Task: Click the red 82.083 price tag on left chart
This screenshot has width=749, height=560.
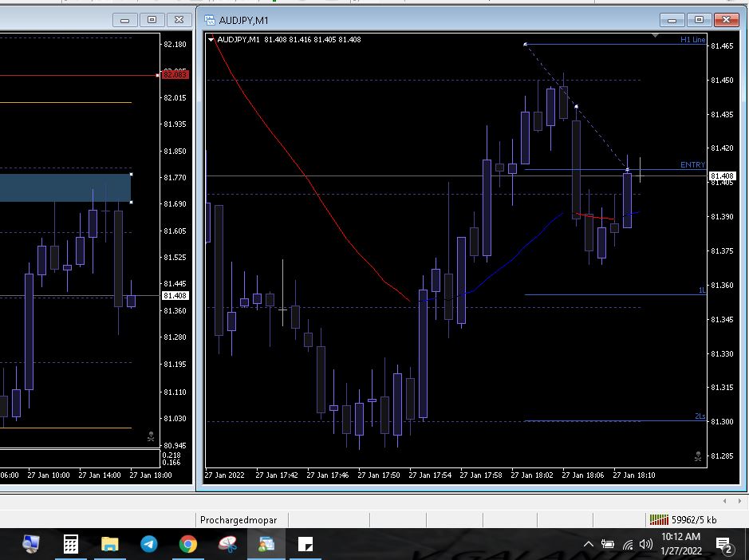Action: point(175,74)
